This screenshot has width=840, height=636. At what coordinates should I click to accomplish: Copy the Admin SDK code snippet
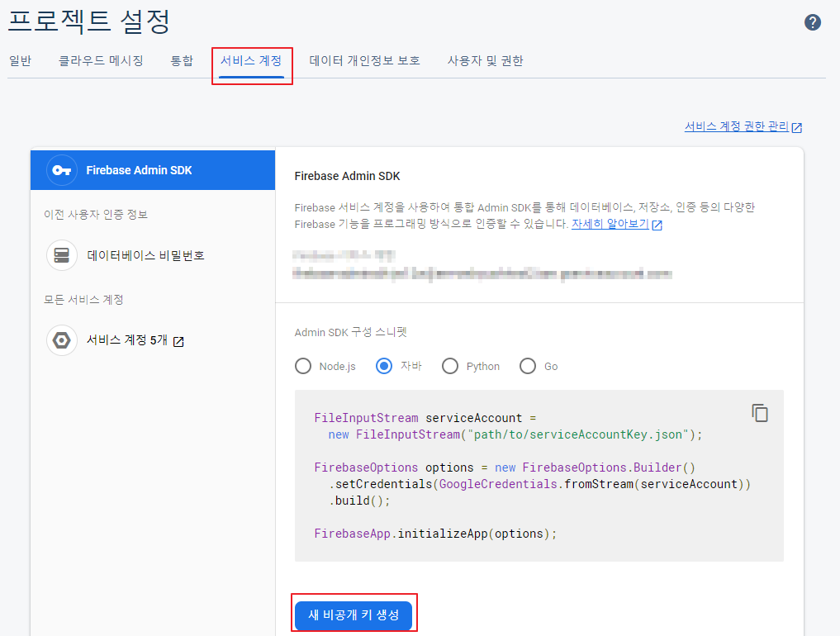[759, 412]
